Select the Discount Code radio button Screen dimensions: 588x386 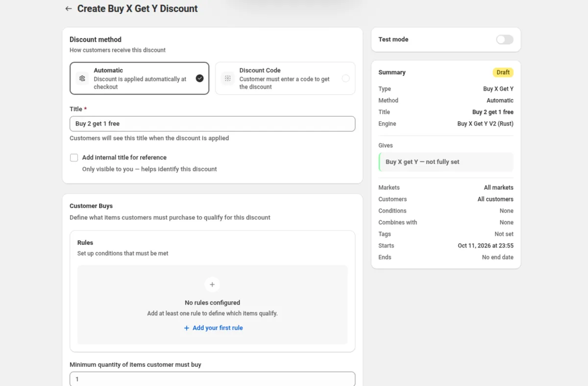click(x=346, y=78)
